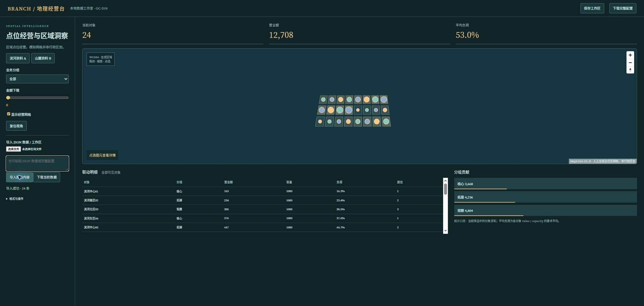This screenshot has width=644, height=306.
Task: Click the 容量 column header
Action: 289,182
